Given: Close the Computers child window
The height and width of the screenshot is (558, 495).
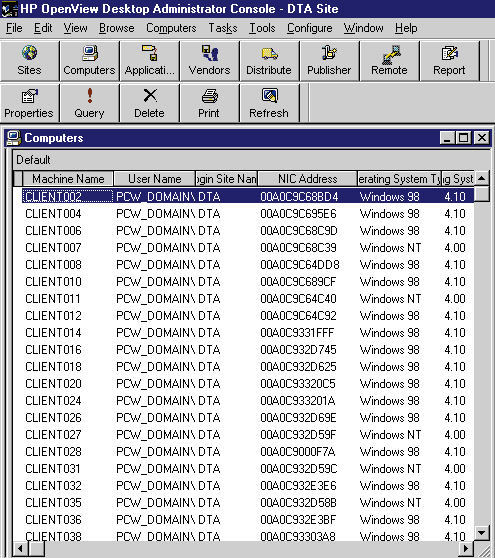Looking at the screenshot, I should pyautogui.click(x=482, y=138).
